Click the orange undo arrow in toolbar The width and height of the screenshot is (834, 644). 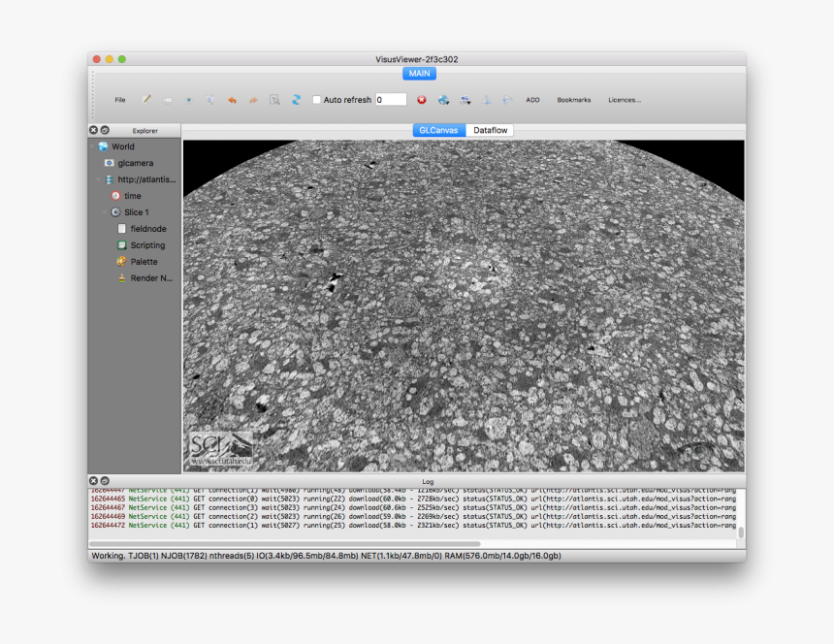(232, 100)
